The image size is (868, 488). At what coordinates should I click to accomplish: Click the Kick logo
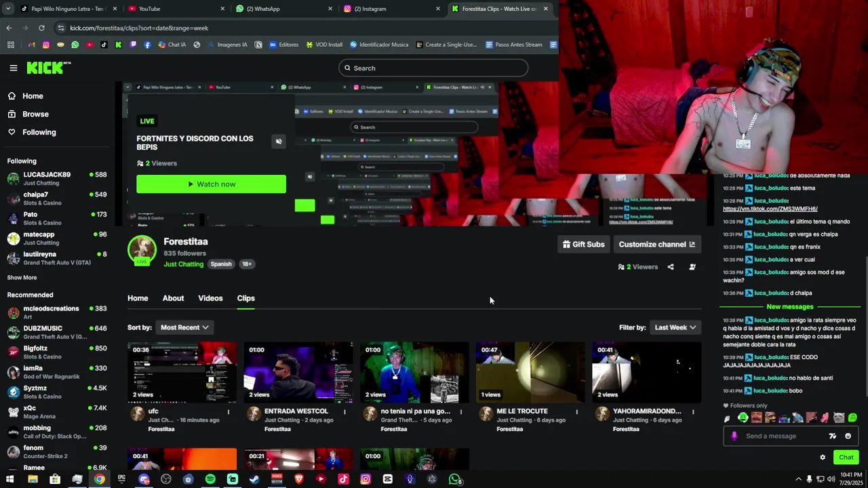48,68
